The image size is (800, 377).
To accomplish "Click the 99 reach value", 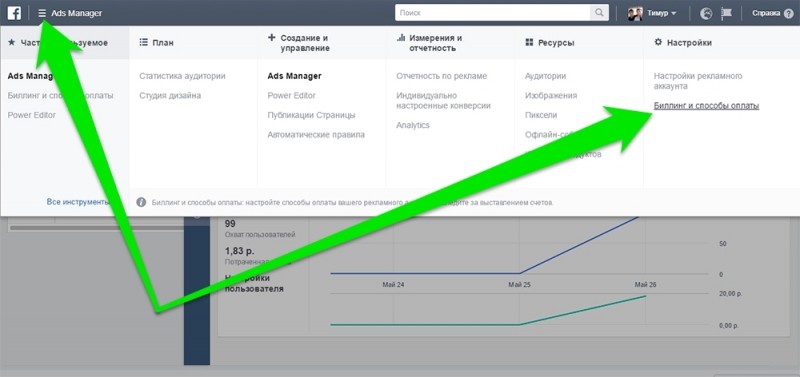I will tap(230, 224).
